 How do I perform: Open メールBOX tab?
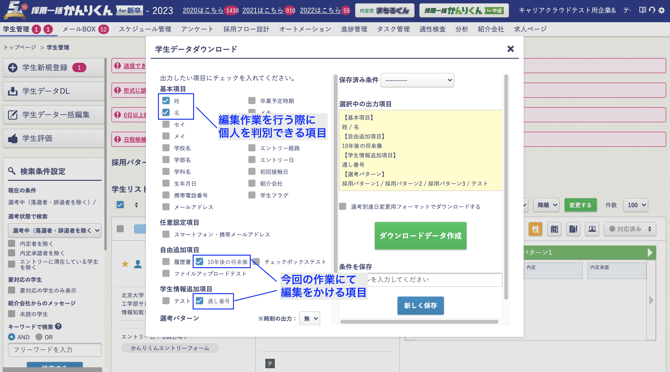[79, 29]
